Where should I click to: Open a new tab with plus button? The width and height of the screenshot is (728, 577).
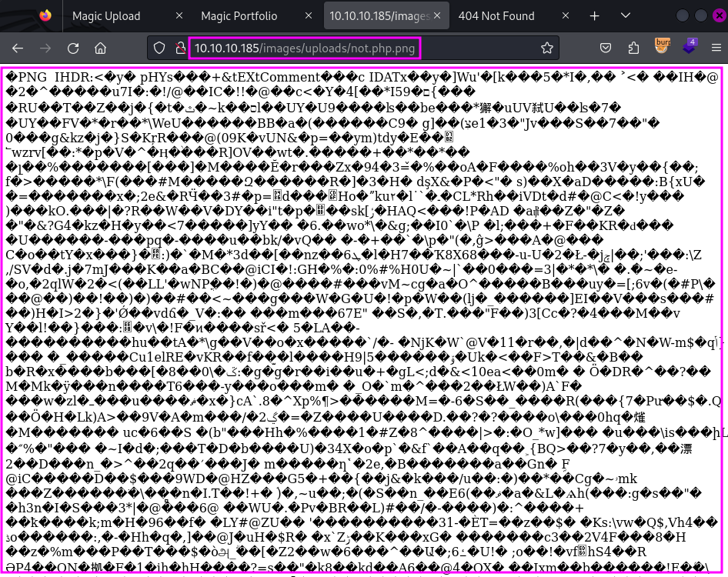point(594,16)
